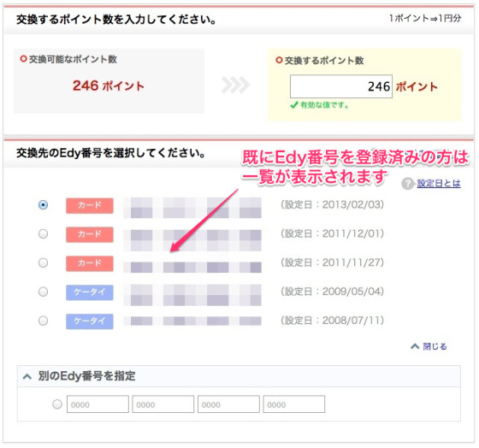Screen dimensions: 479x448
Task: Collapse the 別のEdy番号を指定 section
Action: tap(27, 376)
